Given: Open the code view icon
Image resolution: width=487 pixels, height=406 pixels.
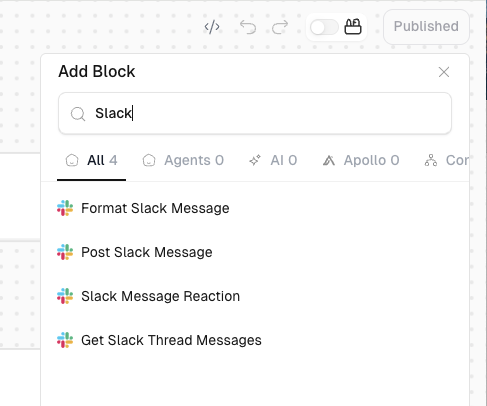Looking at the screenshot, I should pyautogui.click(x=212, y=27).
